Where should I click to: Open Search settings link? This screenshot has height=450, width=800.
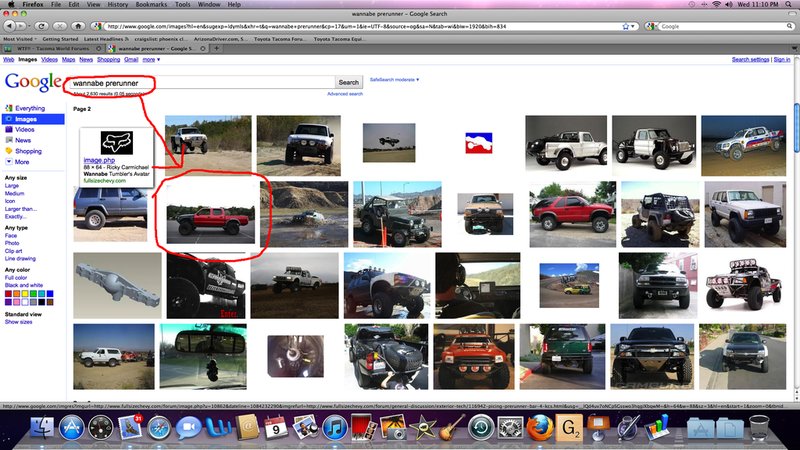750,60
